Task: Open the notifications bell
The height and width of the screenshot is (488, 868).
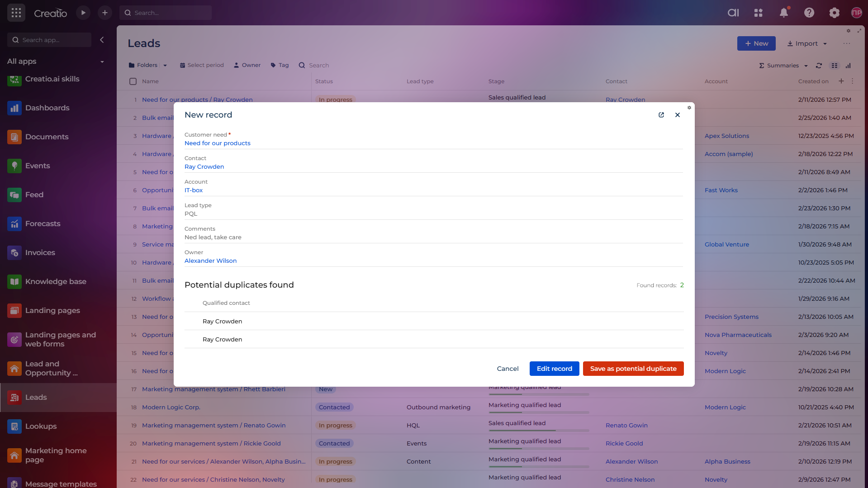Action: (784, 13)
